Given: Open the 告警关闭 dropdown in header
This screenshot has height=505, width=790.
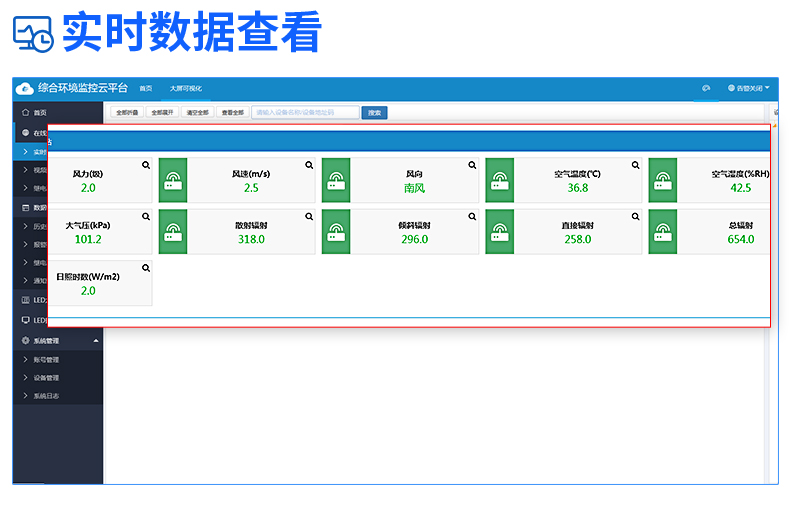Looking at the screenshot, I should click(748, 88).
